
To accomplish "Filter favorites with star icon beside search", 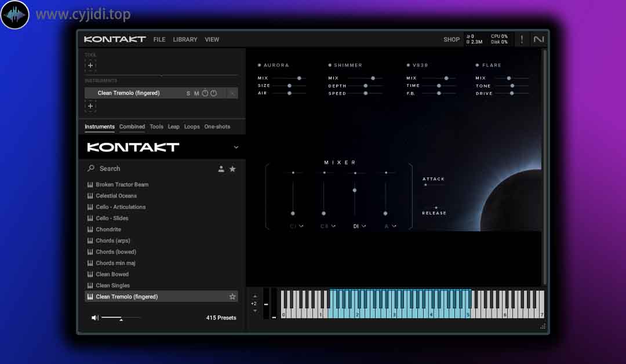I will tap(232, 169).
